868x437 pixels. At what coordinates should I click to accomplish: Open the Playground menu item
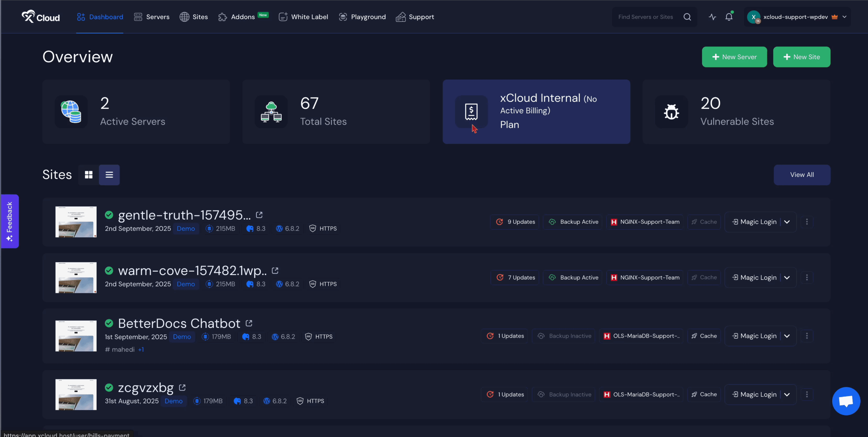(362, 17)
